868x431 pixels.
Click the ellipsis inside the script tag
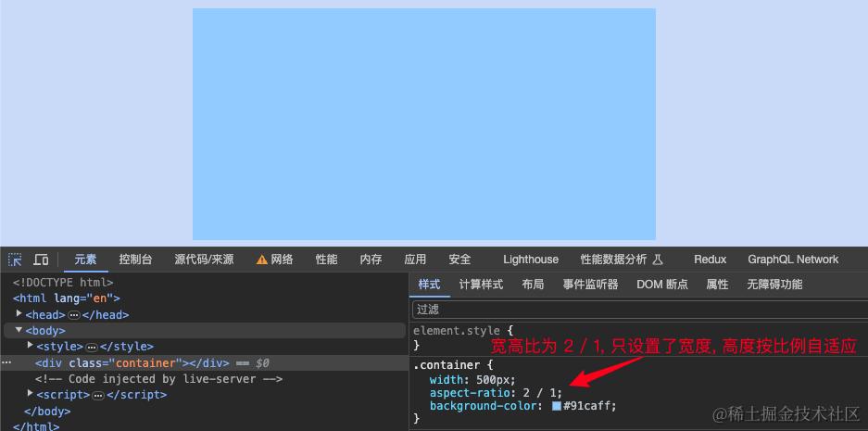coord(98,396)
